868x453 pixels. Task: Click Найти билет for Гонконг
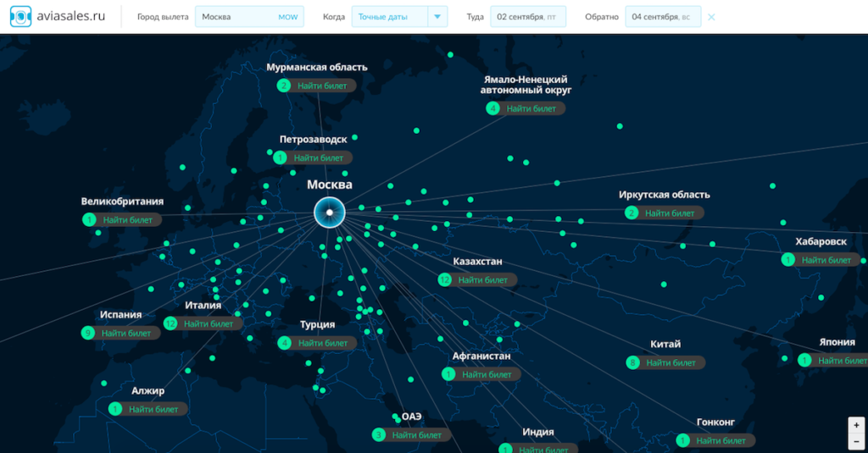721,440
